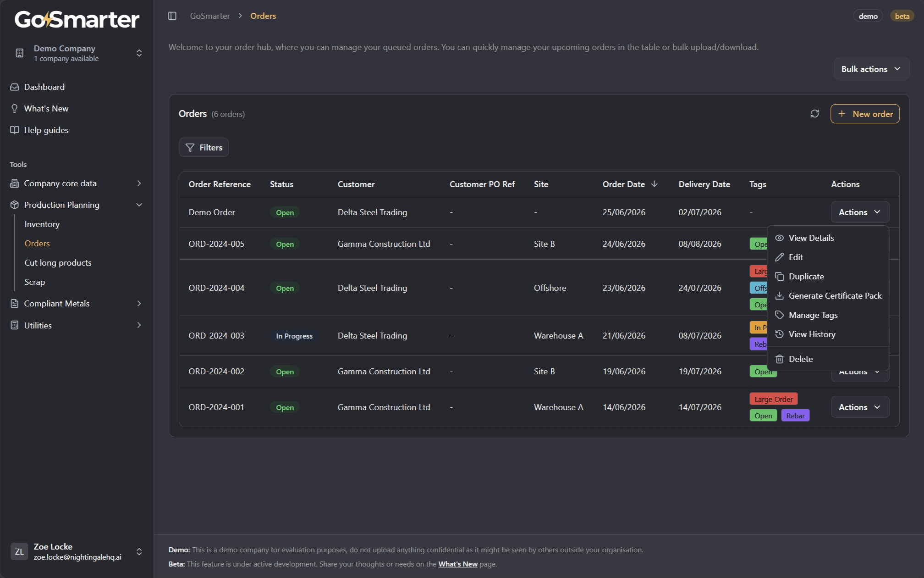Select Manage Tags menu entry
924x578 pixels.
pos(828,315)
